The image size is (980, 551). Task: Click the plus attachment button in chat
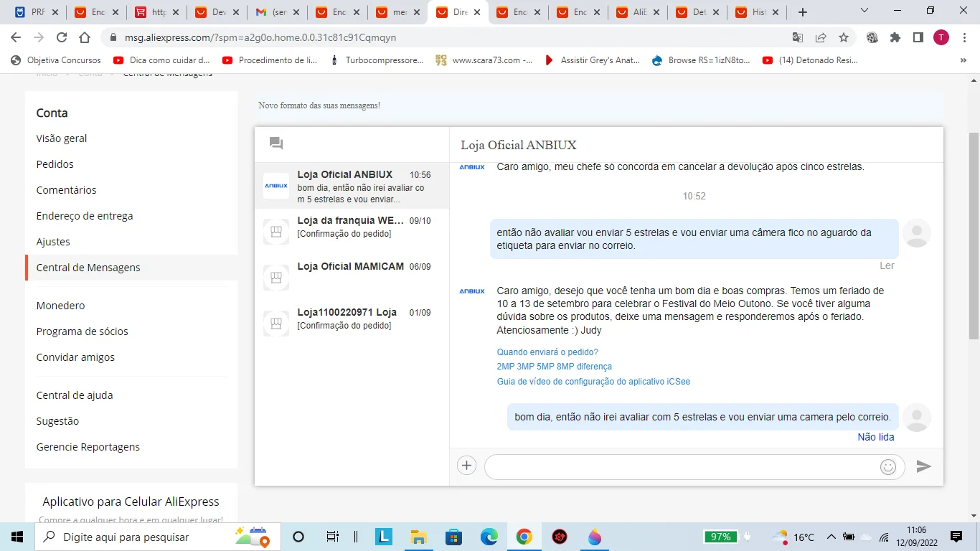466,466
